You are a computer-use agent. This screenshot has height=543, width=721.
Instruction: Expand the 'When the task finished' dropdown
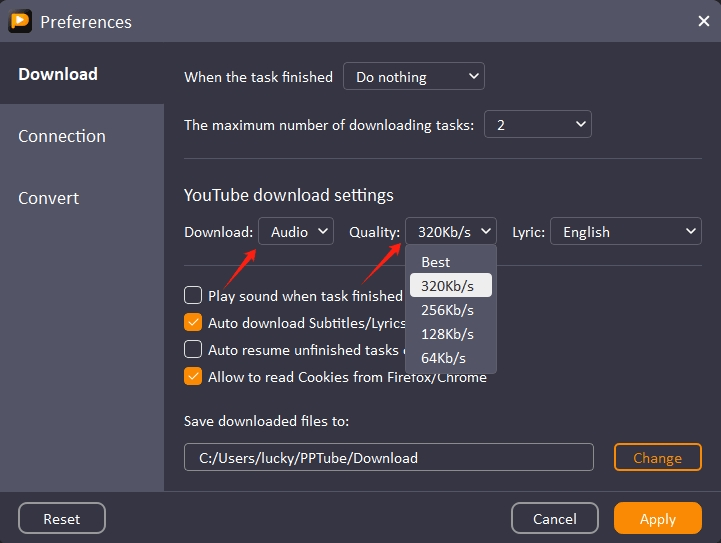413,77
